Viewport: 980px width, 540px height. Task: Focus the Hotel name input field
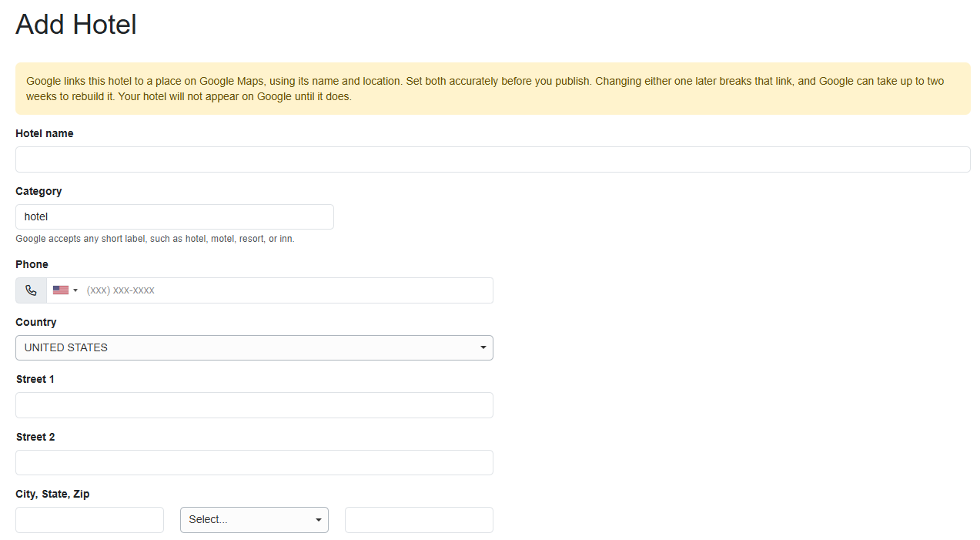pyautogui.click(x=493, y=159)
